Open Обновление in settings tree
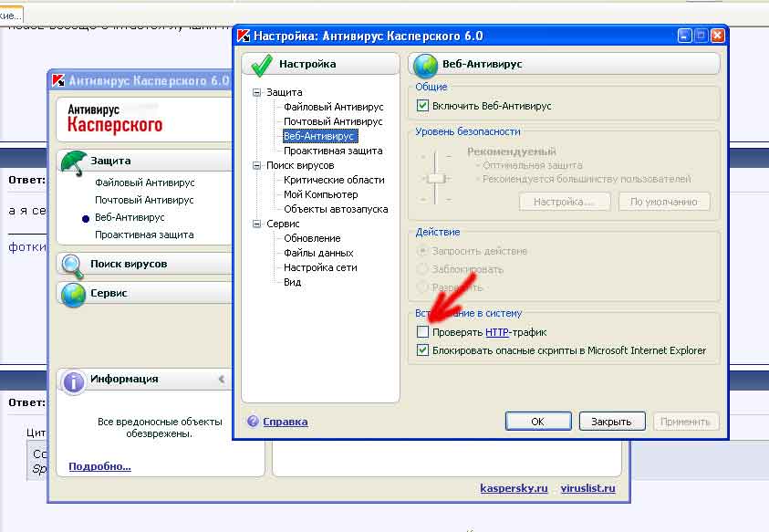The width and height of the screenshot is (769, 532). 312,238
